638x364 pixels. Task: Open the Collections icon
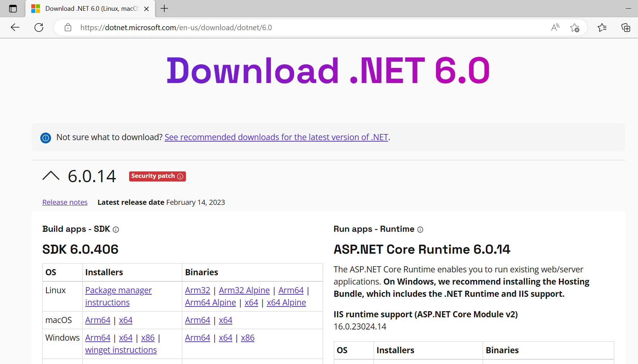click(x=626, y=27)
